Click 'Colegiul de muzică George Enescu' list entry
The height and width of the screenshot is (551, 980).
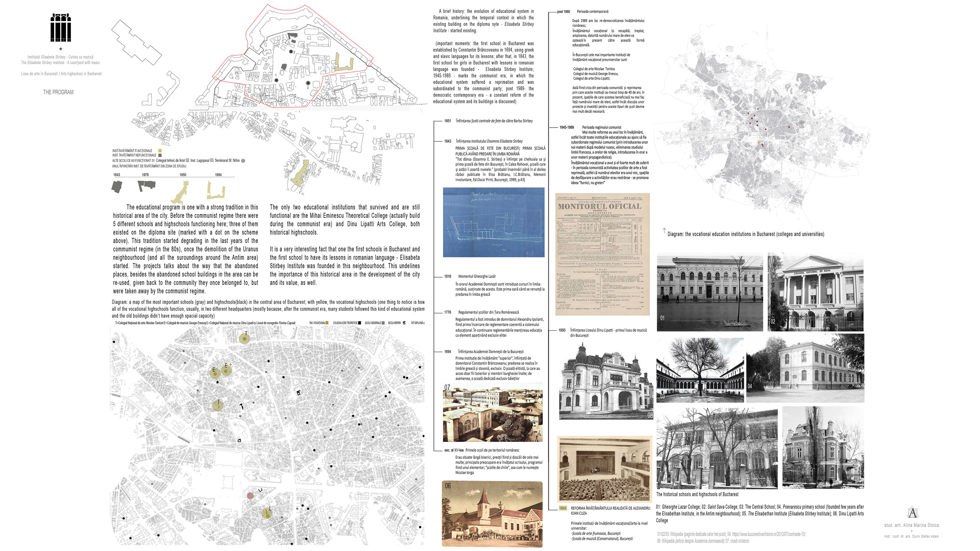tap(596, 74)
